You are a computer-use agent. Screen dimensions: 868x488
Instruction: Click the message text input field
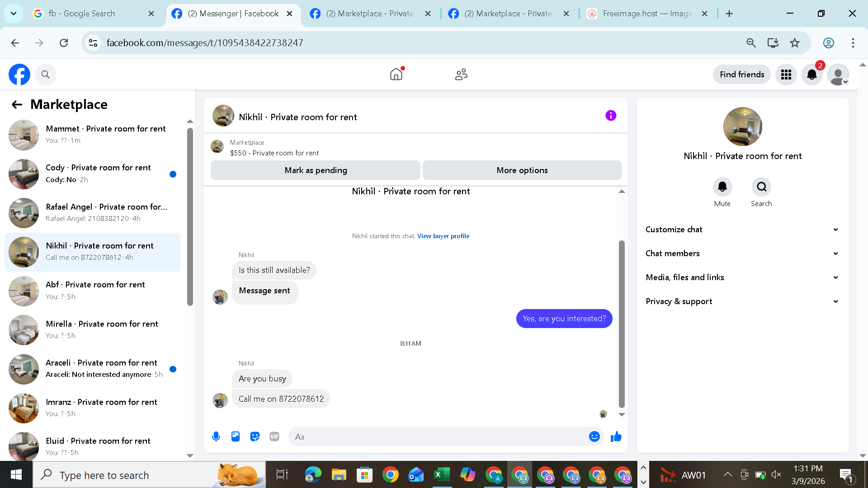[x=439, y=436]
